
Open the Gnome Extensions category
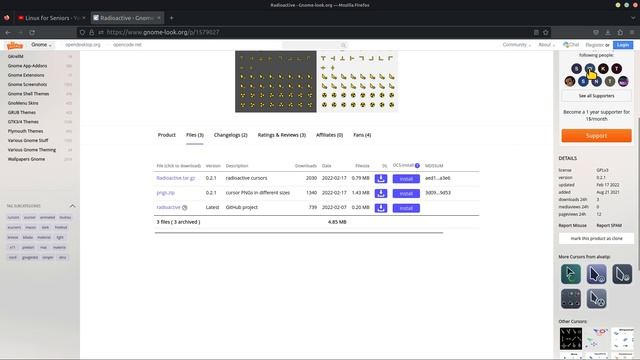pos(26,75)
